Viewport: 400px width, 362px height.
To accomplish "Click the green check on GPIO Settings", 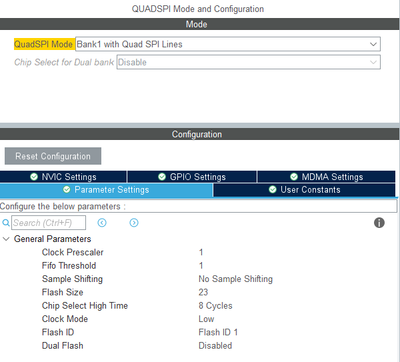I will [x=162, y=177].
